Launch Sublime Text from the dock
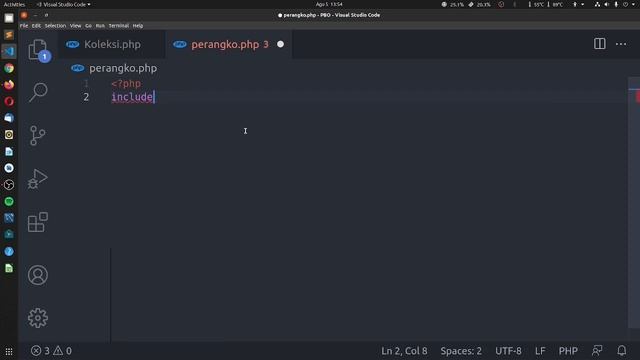This screenshot has width=640, height=360. pos(9,35)
